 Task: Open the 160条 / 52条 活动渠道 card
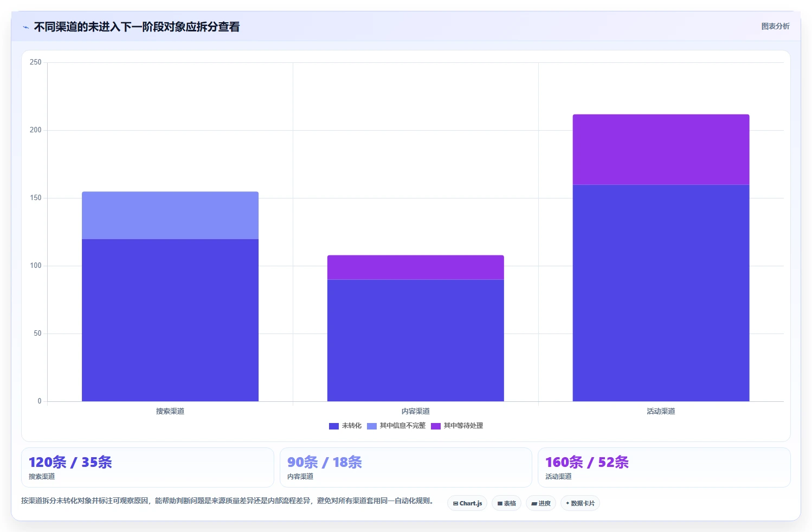coord(664,467)
